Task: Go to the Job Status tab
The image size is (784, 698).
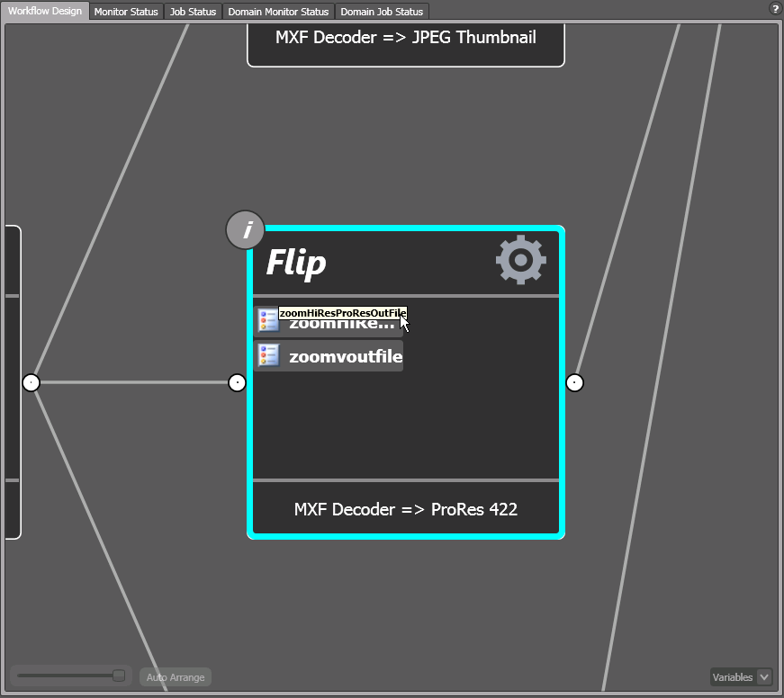Action: click(x=194, y=12)
